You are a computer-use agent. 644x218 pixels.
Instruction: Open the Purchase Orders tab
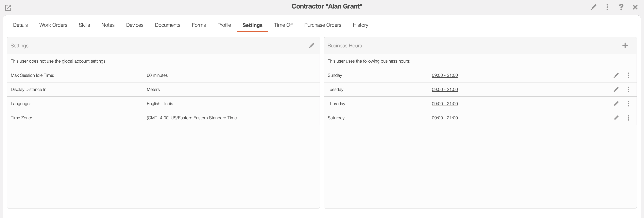pos(322,25)
